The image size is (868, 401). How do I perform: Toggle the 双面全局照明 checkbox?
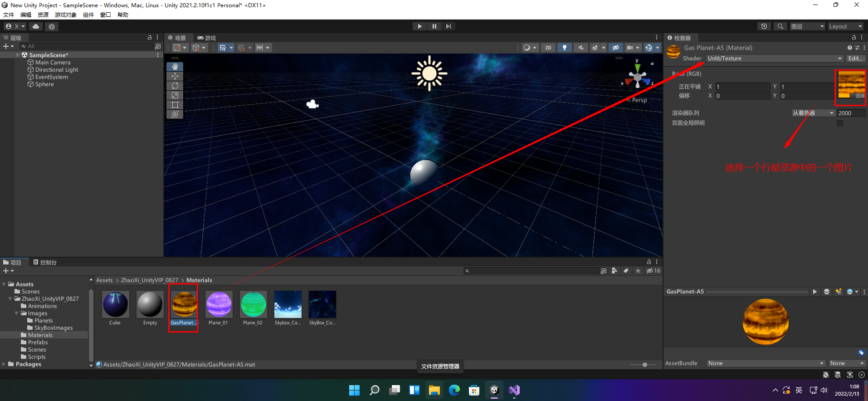tap(840, 123)
